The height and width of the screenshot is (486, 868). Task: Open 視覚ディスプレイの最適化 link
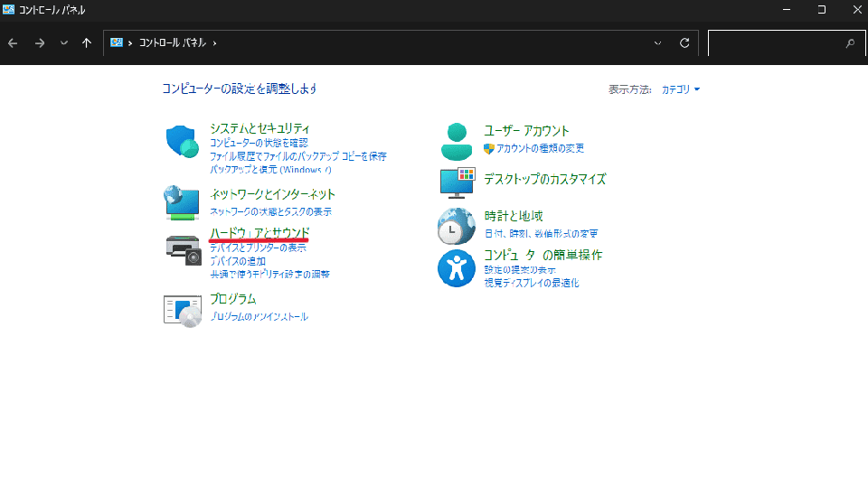(532, 283)
